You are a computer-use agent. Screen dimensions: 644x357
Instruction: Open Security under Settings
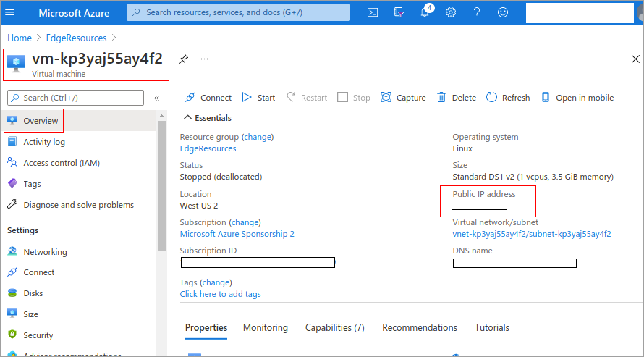(38, 335)
